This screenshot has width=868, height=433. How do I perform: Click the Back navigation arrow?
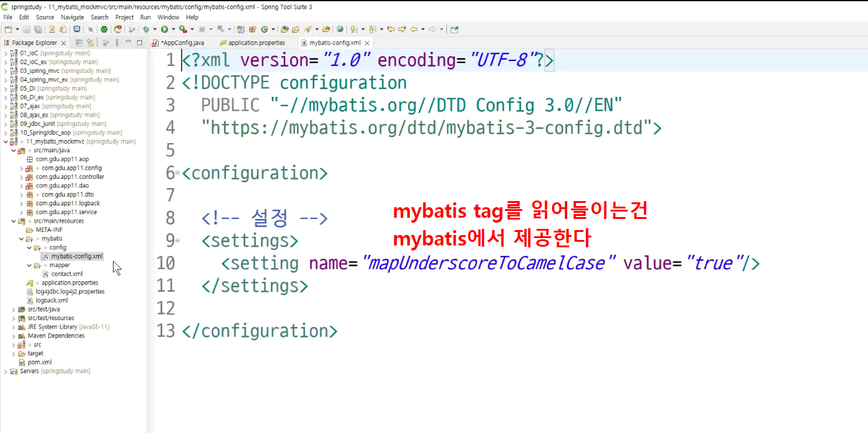tap(414, 29)
